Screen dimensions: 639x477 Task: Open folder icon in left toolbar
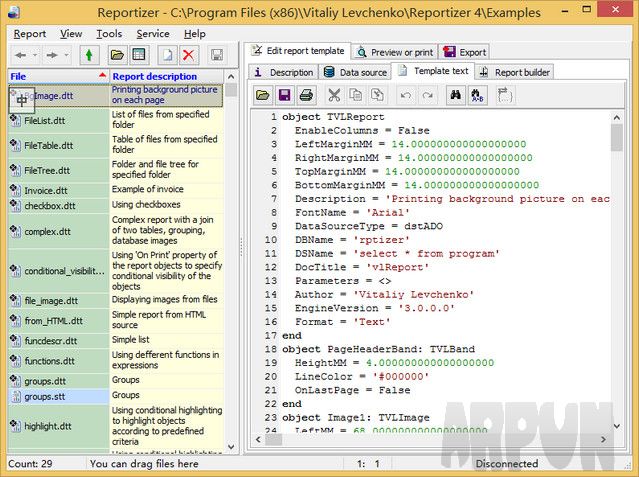coord(117,54)
